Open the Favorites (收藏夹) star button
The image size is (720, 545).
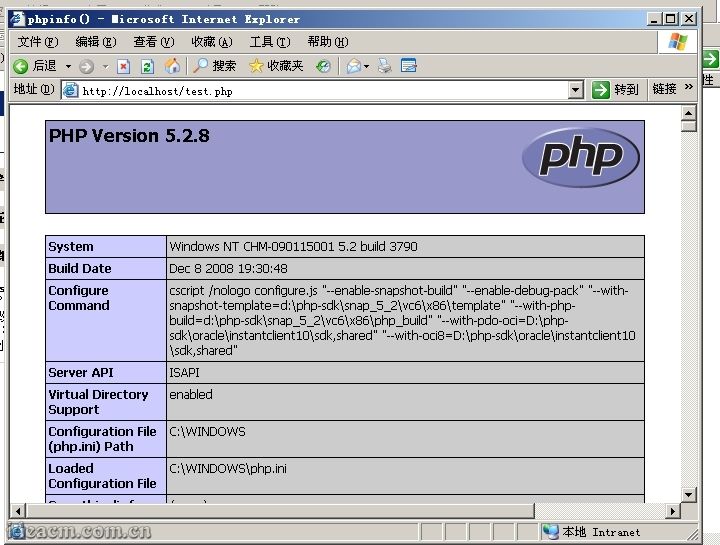[276, 66]
